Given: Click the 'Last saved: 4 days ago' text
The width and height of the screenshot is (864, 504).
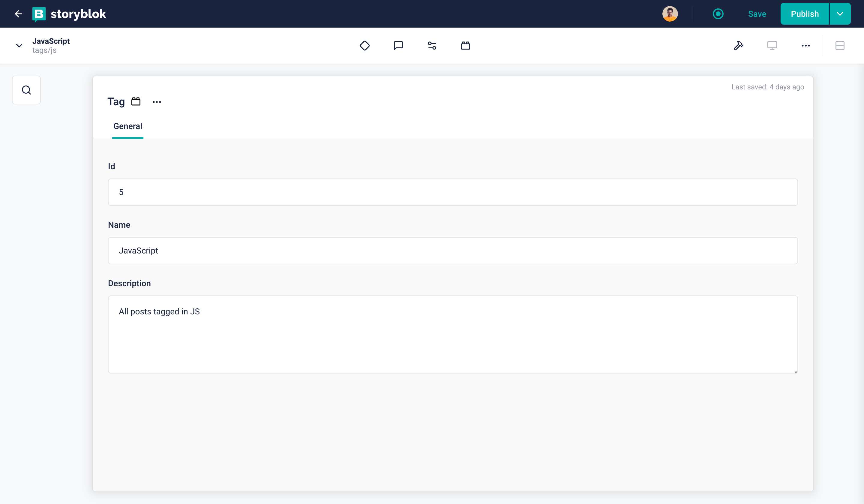Looking at the screenshot, I should (768, 87).
